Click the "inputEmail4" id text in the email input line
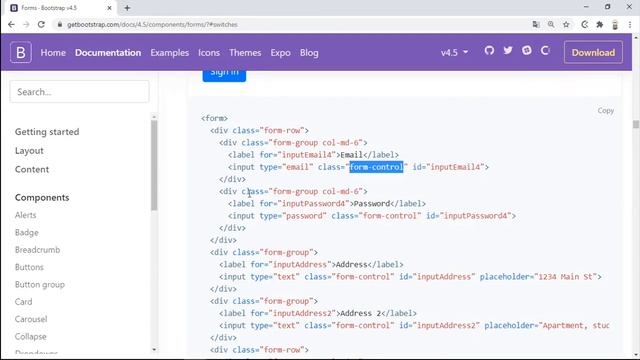Image resolution: width=640 pixels, height=360 pixels. click(455, 167)
